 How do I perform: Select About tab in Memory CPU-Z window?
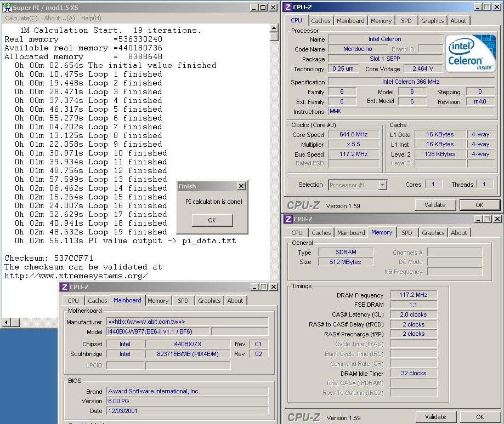459,233
